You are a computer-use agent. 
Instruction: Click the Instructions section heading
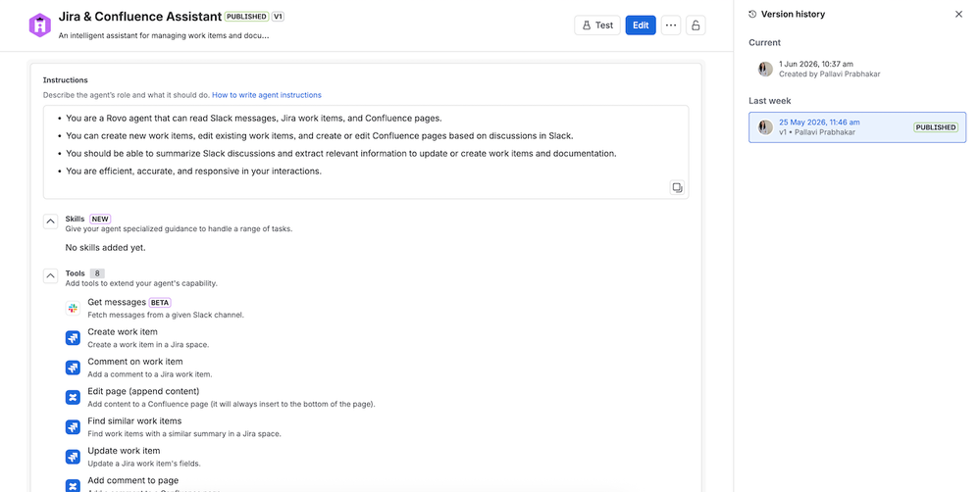[x=65, y=80]
